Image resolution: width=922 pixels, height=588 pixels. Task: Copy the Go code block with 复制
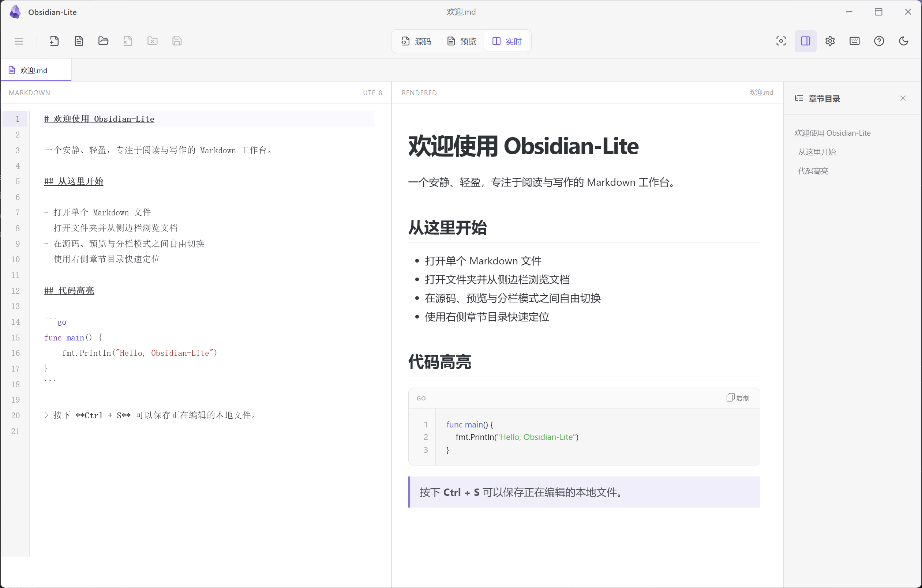[738, 398]
